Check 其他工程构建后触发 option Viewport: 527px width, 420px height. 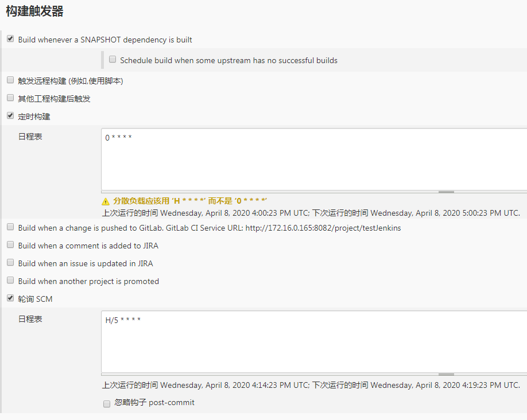pyautogui.click(x=10, y=98)
